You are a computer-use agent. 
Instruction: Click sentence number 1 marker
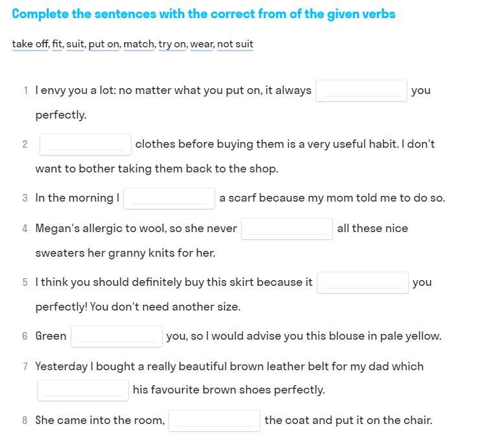point(25,91)
